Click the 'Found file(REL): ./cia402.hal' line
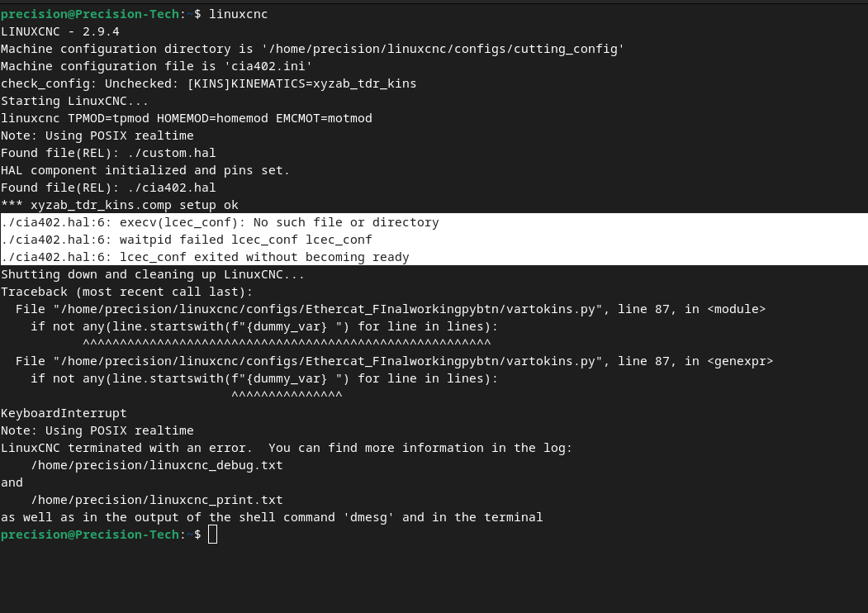Viewport: 868px width, 613px height. point(108,188)
